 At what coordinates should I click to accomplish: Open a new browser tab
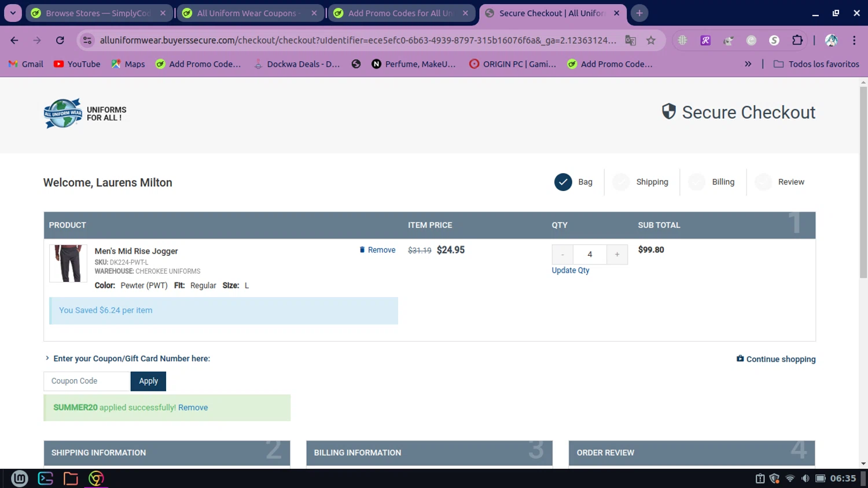pos(639,13)
